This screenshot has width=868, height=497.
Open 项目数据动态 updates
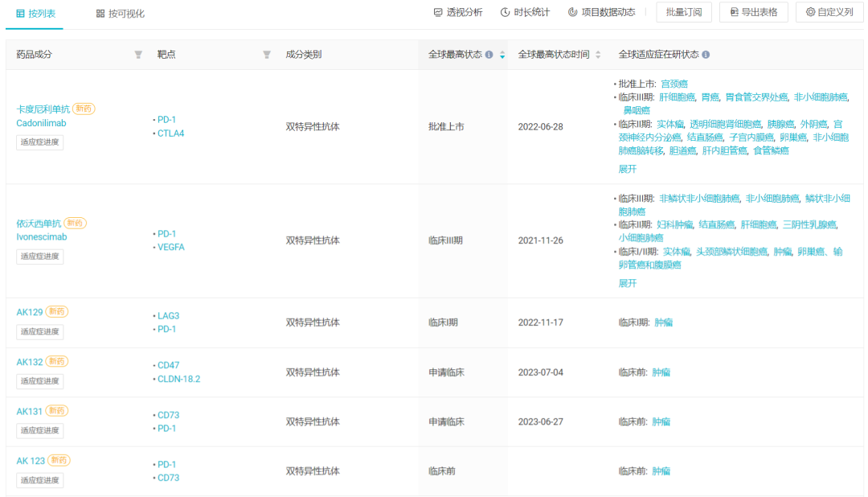[601, 12]
